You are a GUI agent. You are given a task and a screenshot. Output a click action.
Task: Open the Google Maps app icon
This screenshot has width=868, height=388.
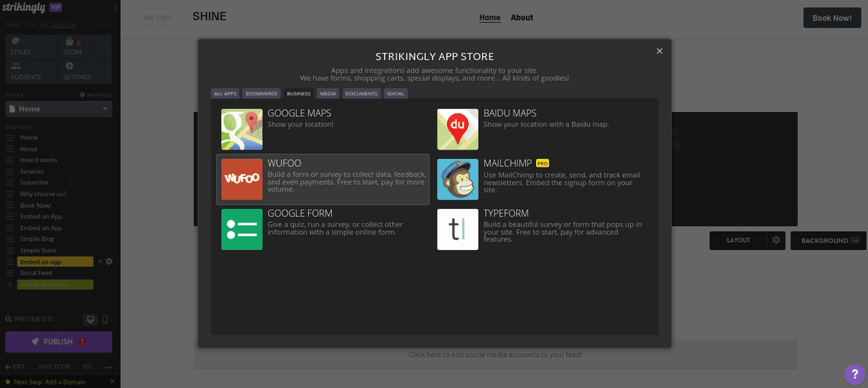[x=242, y=129]
